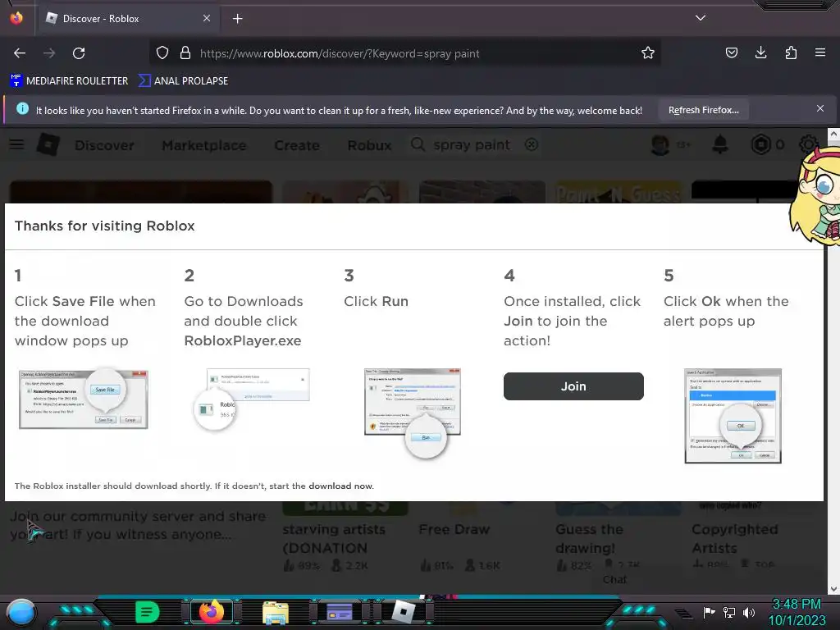Click the Roblox logo home icon
840x630 pixels.
tap(48, 144)
